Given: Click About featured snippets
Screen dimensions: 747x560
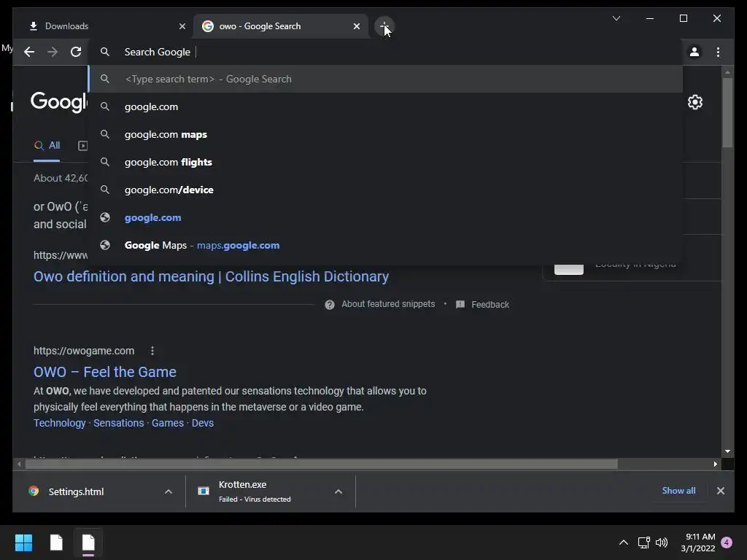Looking at the screenshot, I should pos(388,304).
